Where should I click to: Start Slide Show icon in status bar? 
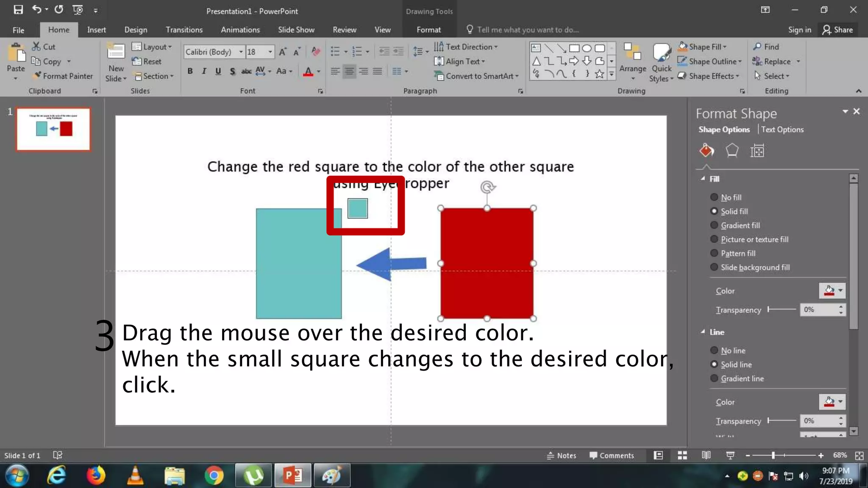click(730, 455)
